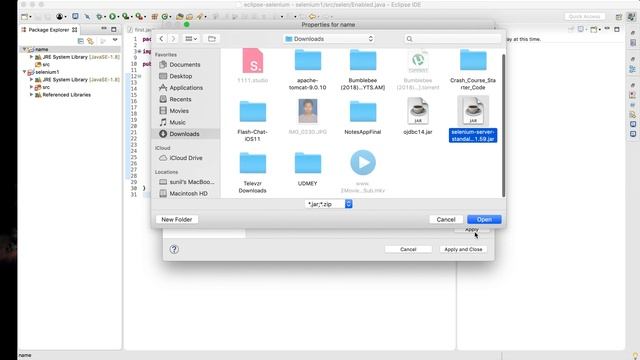Click the New Folder button

(x=177, y=219)
